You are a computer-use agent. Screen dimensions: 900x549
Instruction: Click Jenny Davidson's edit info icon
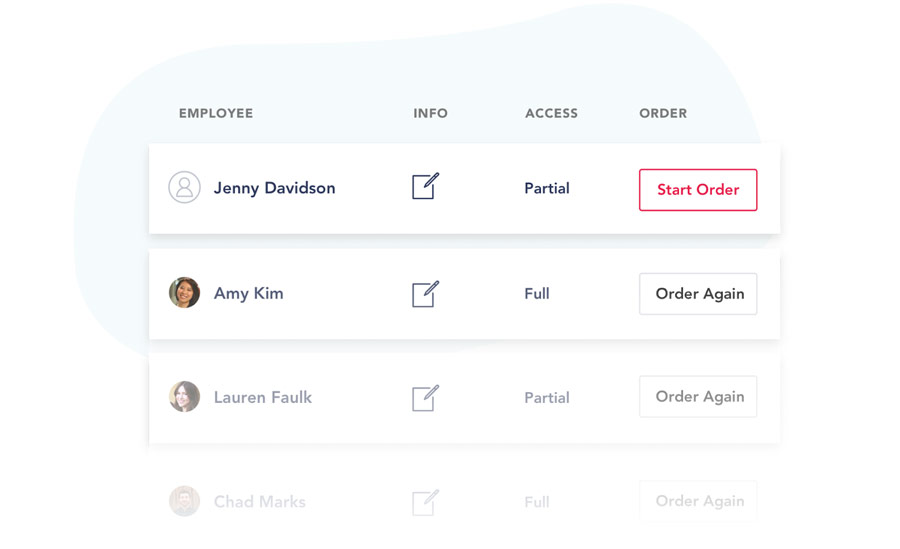coord(425,187)
